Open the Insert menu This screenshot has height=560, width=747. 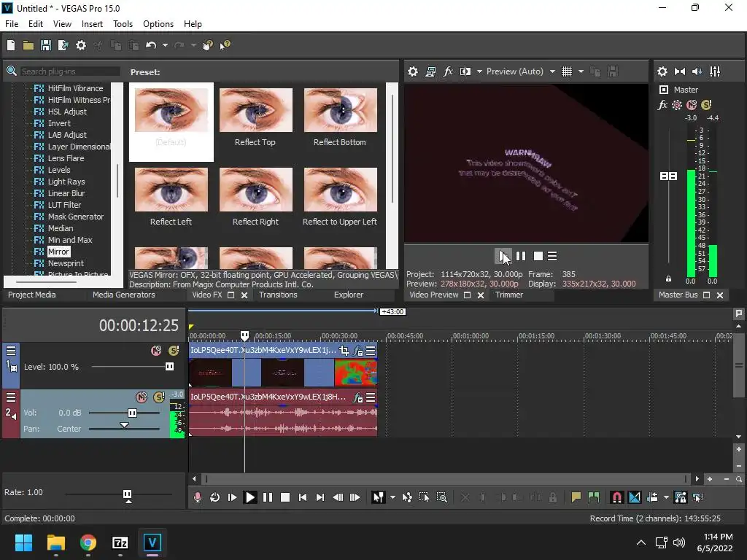[92, 24]
